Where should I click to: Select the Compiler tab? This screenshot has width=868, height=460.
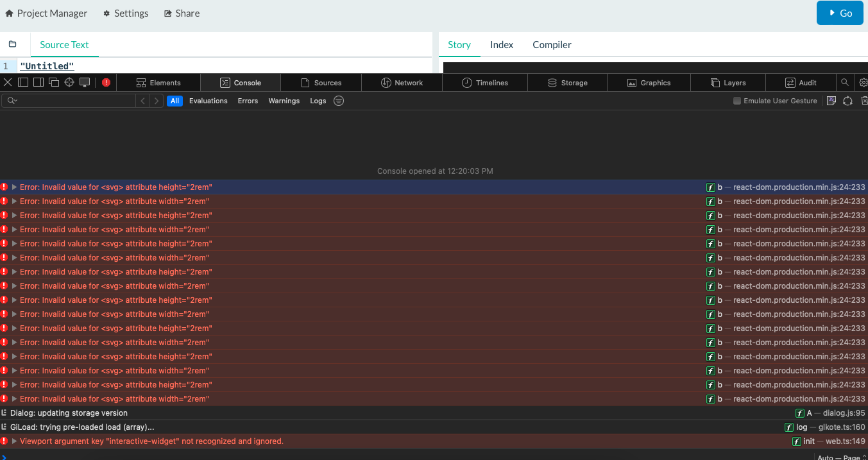(552, 45)
